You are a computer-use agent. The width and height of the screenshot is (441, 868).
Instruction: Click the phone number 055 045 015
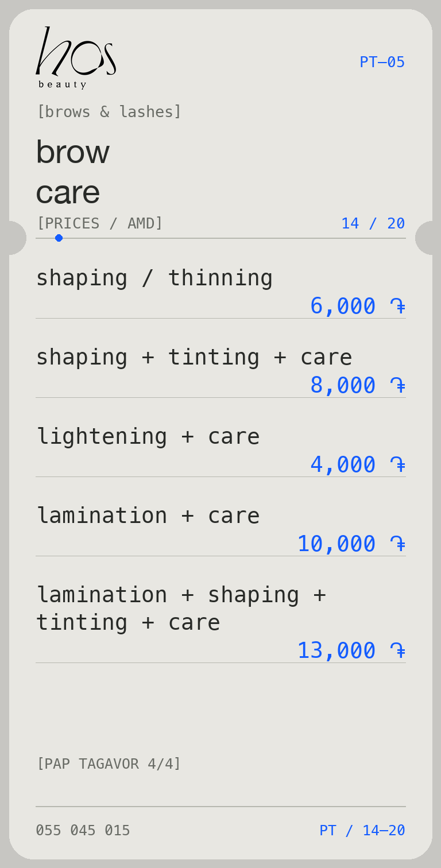click(x=83, y=830)
